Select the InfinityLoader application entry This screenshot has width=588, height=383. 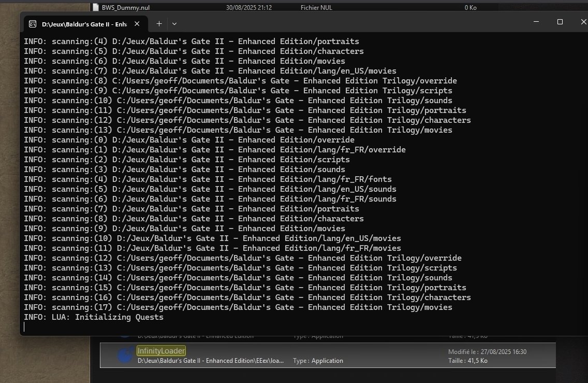coord(328,355)
